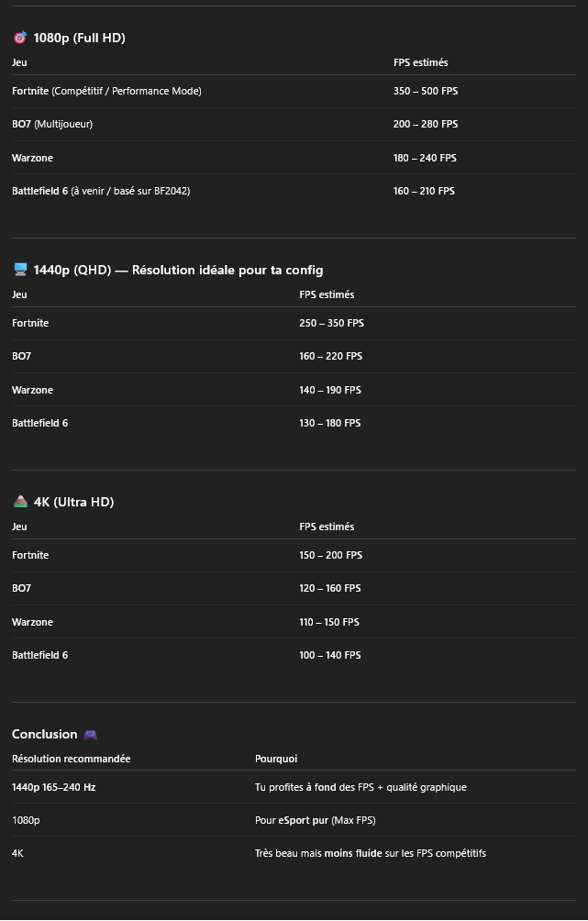This screenshot has height=921, width=588.
Task: Click the monitor emoji beside 1440p heading
Action: (x=20, y=270)
